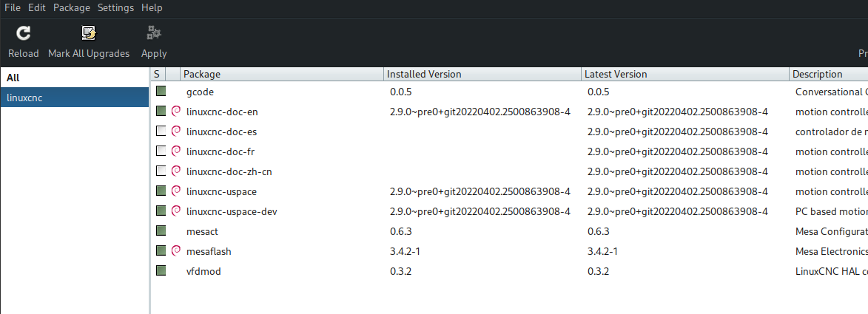This screenshot has height=314, width=868.
Task: Click linuxcnc-doc-en installed version cell
Action: pos(480,112)
